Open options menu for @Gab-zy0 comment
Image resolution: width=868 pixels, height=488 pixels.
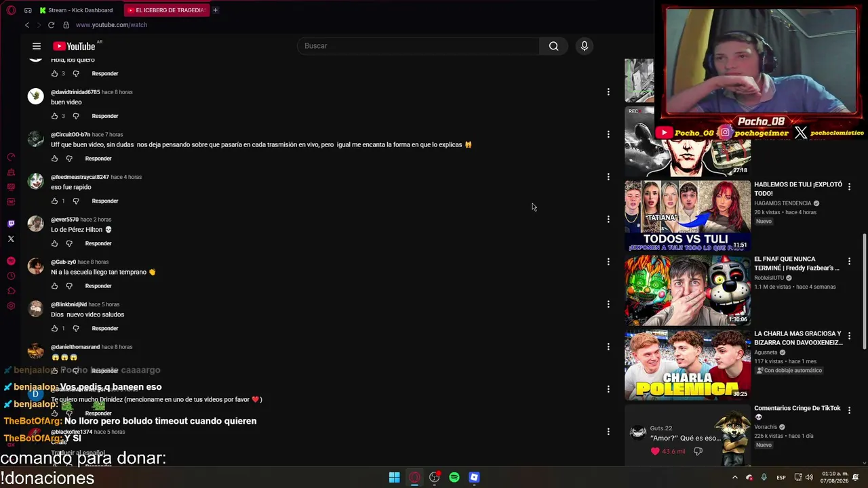point(608,262)
